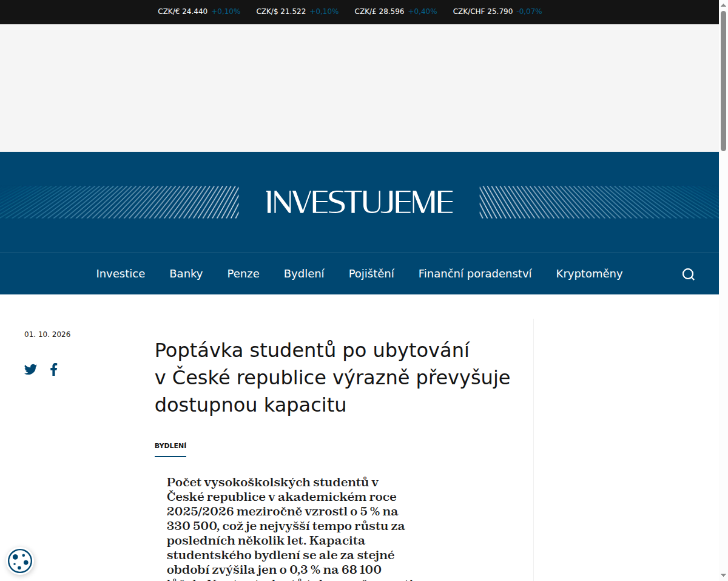Share article via Twitter icon

tap(30, 369)
